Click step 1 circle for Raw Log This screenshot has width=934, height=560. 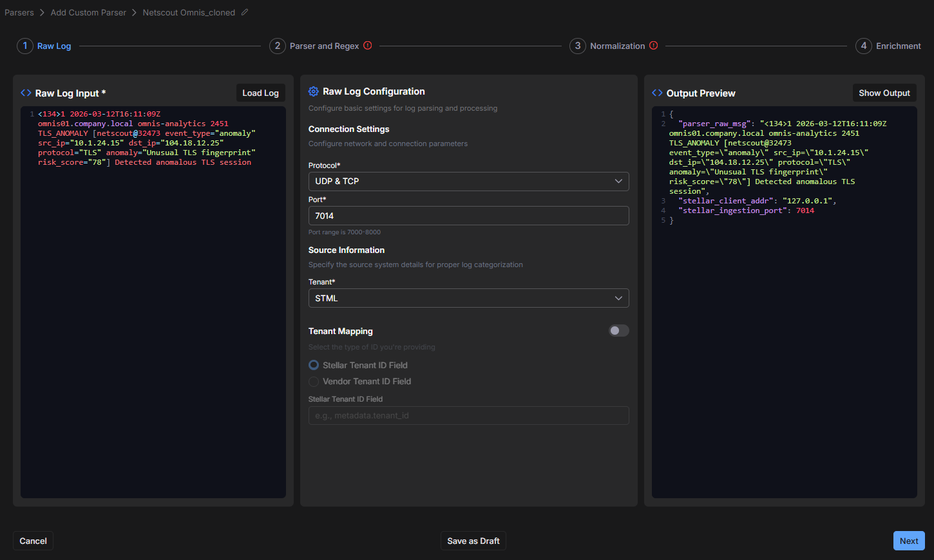[x=25, y=46]
